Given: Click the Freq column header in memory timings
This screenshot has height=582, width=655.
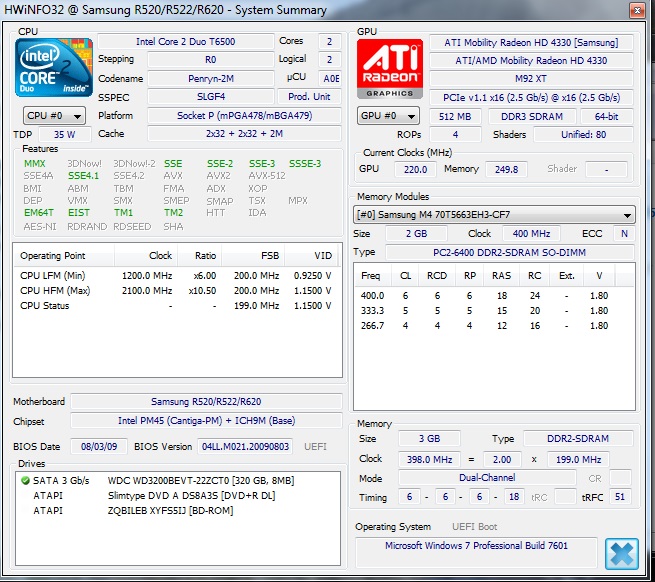Looking at the screenshot, I should 373,276.
